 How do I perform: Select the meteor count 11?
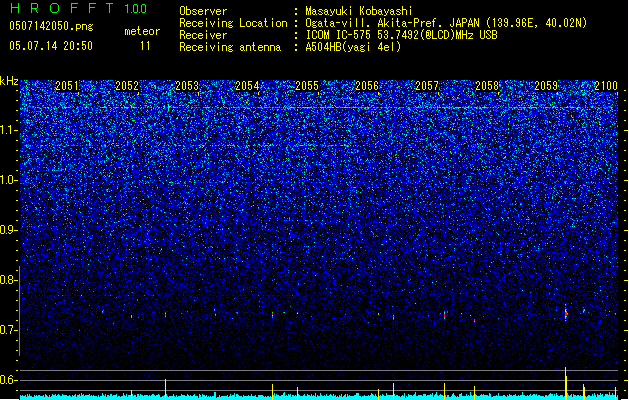pyautogui.click(x=145, y=46)
